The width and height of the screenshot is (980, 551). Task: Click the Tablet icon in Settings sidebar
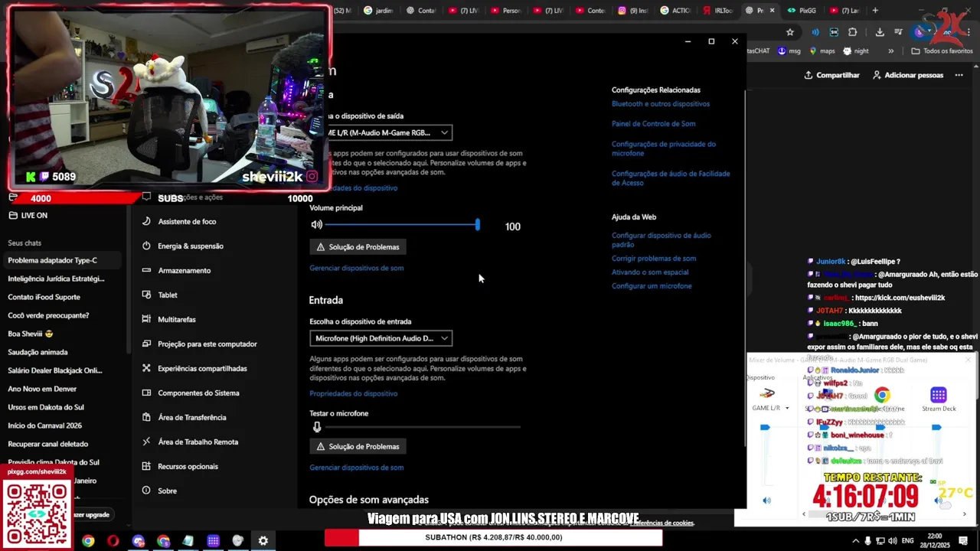(x=146, y=295)
